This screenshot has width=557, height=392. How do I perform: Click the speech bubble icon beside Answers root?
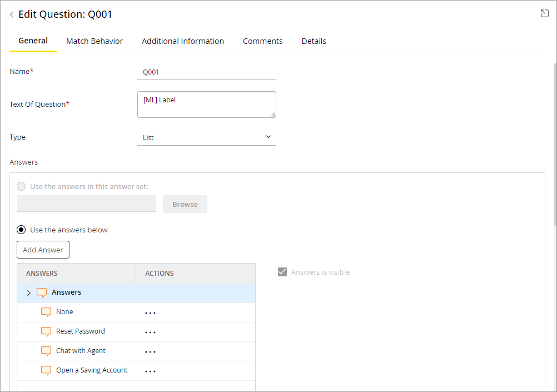42,292
